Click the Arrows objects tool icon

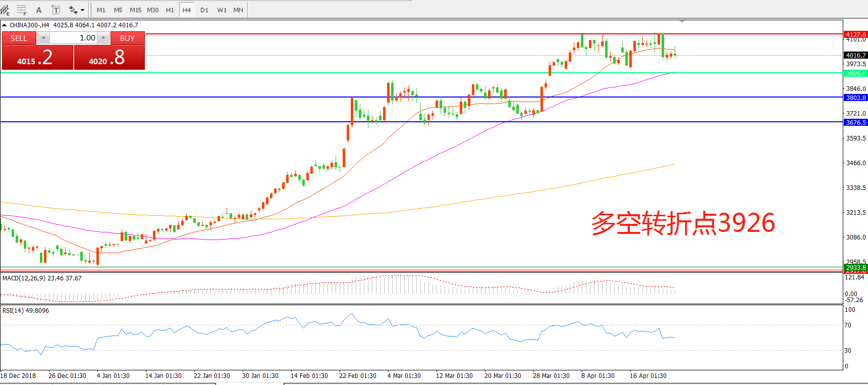click(73, 10)
